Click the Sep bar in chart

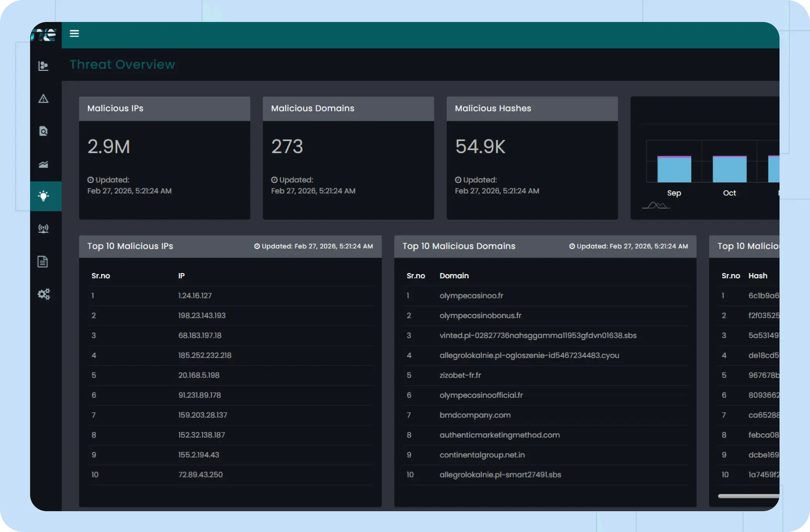(674, 169)
